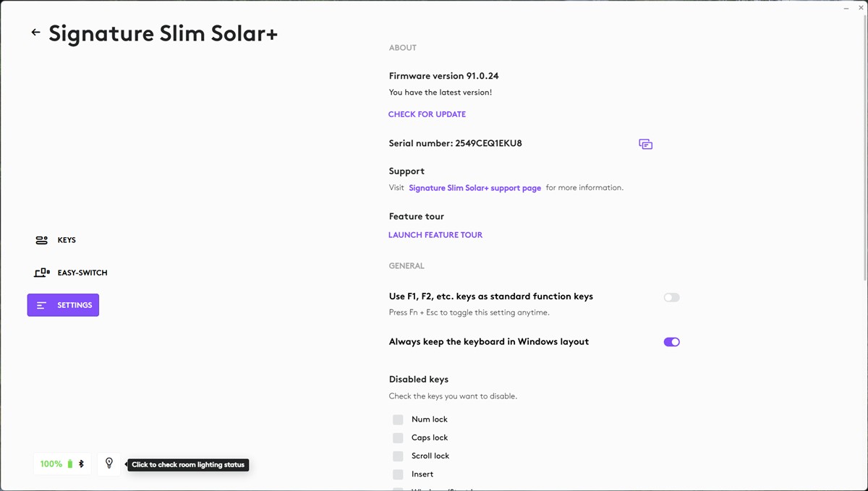This screenshot has height=491, width=868.
Task: Turn off Always keep Windows layout toggle
Action: coord(671,342)
